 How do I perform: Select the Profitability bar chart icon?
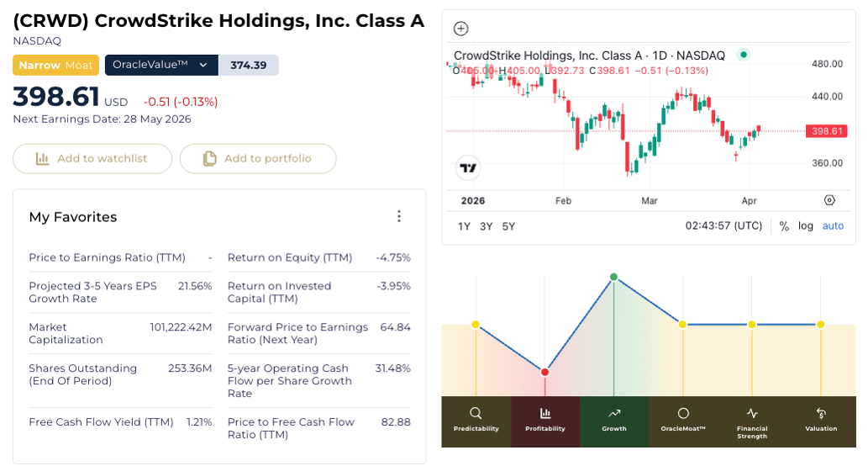tap(545, 413)
